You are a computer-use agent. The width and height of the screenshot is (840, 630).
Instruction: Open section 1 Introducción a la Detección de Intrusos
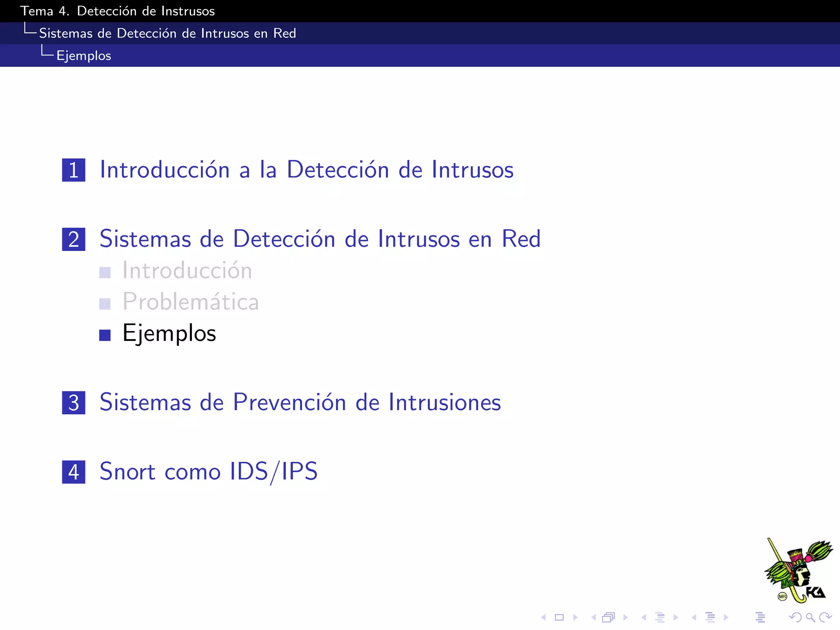pyautogui.click(x=306, y=169)
